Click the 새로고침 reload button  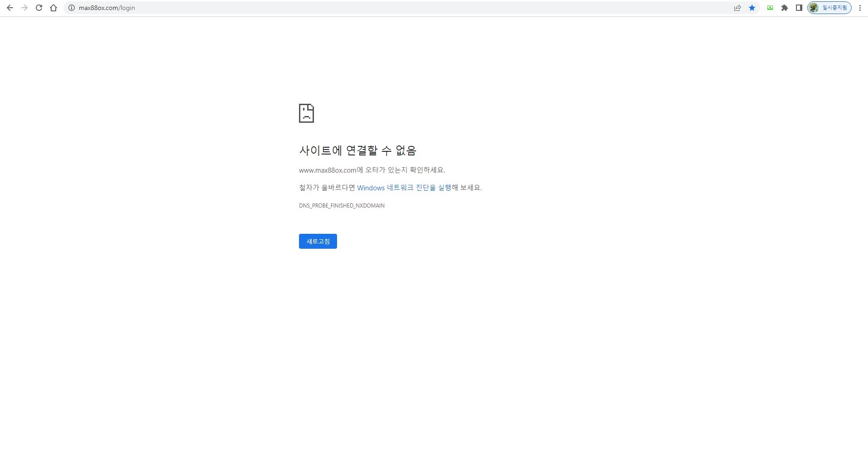[x=318, y=241]
